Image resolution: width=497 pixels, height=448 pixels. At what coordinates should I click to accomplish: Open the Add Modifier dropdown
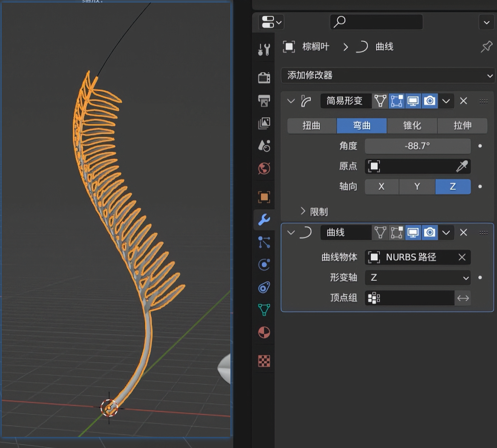[388, 75]
